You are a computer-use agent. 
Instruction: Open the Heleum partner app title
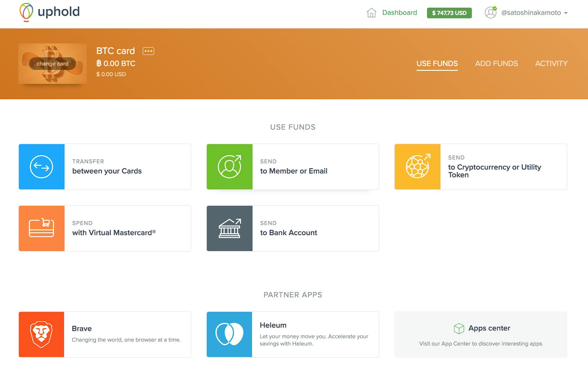(x=273, y=325)
